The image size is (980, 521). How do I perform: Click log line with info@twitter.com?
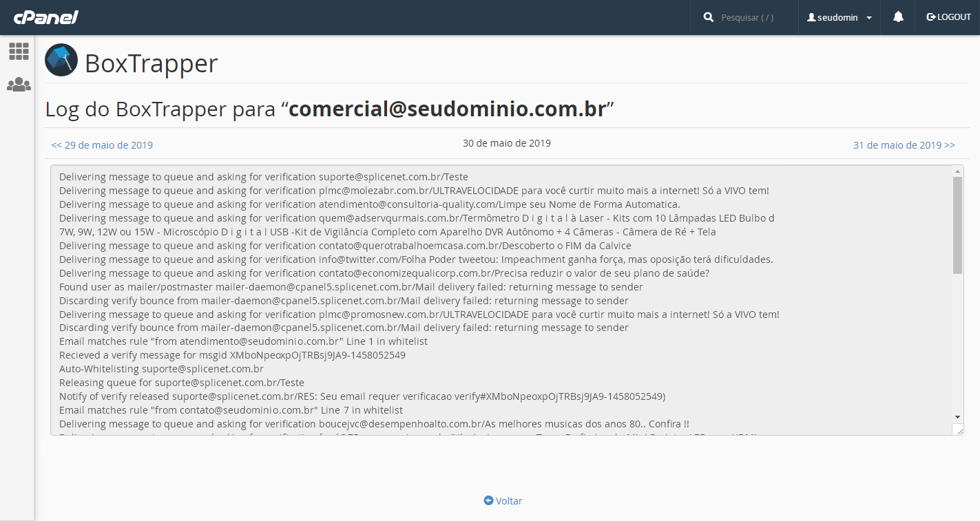(x=416, y=259)
